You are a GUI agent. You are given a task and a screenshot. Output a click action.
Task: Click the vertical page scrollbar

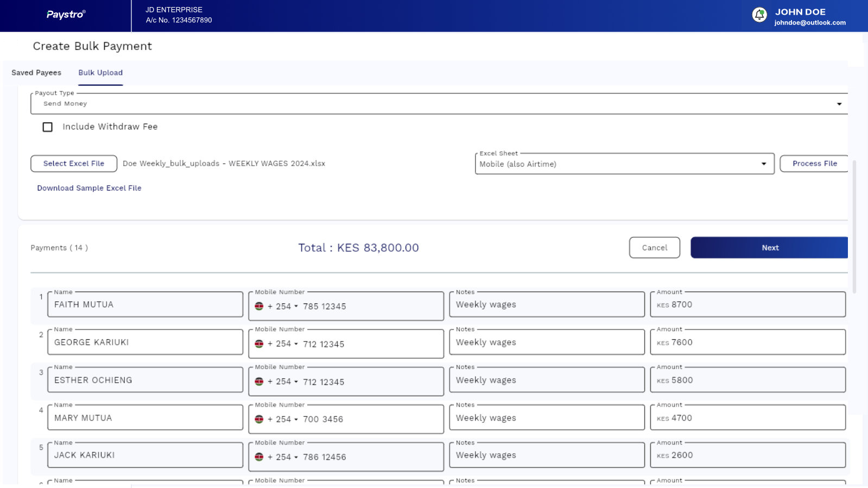854,228
